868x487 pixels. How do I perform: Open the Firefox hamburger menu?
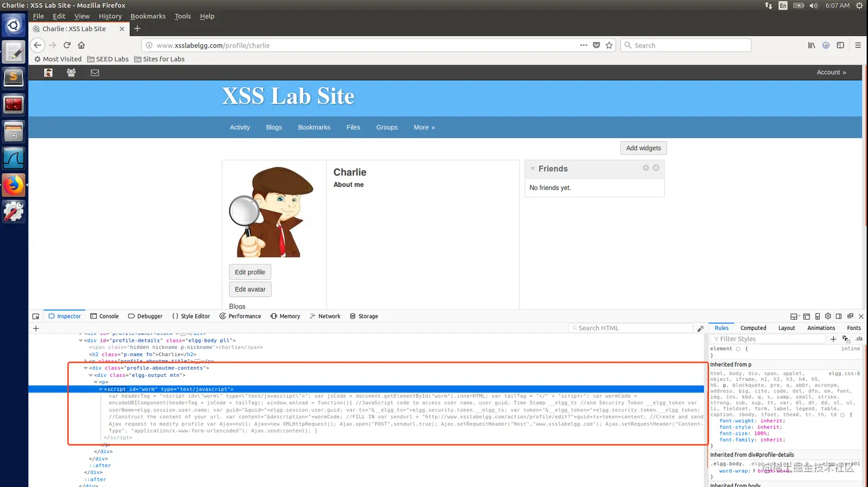[858, 45]
